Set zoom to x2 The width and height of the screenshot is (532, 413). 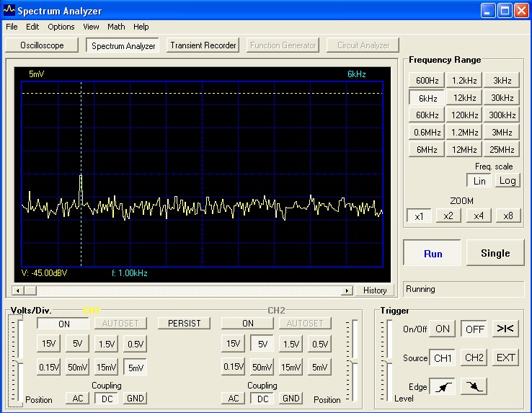click(448, 216)
